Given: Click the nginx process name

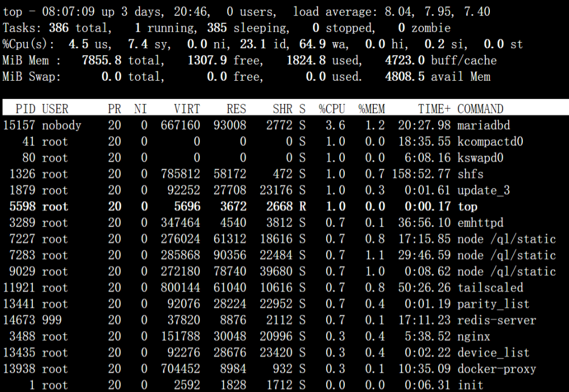Looking at the screenshot, I should pos(473,336).
